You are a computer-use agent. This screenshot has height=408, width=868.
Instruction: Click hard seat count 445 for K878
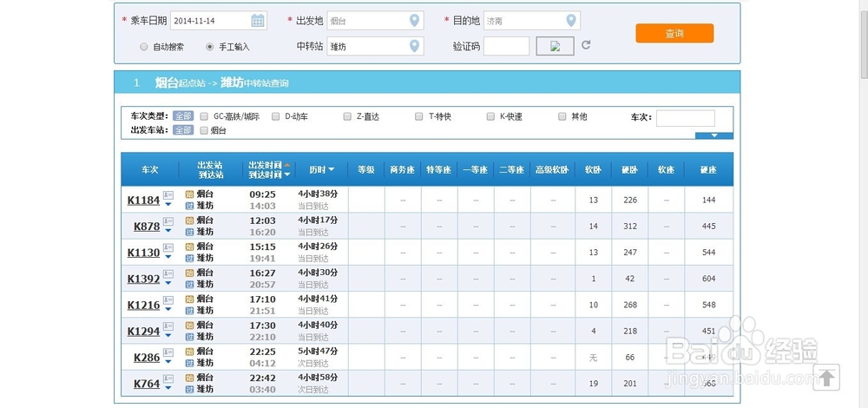click(708, 226)
